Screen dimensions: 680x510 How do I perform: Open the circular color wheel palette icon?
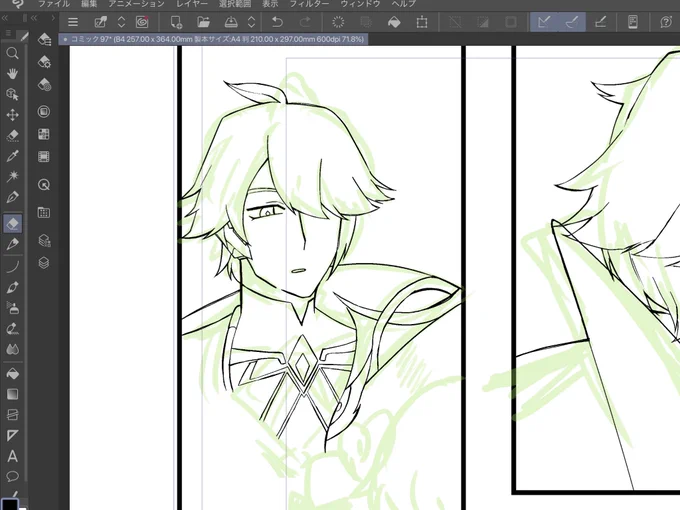click(44, 111)
